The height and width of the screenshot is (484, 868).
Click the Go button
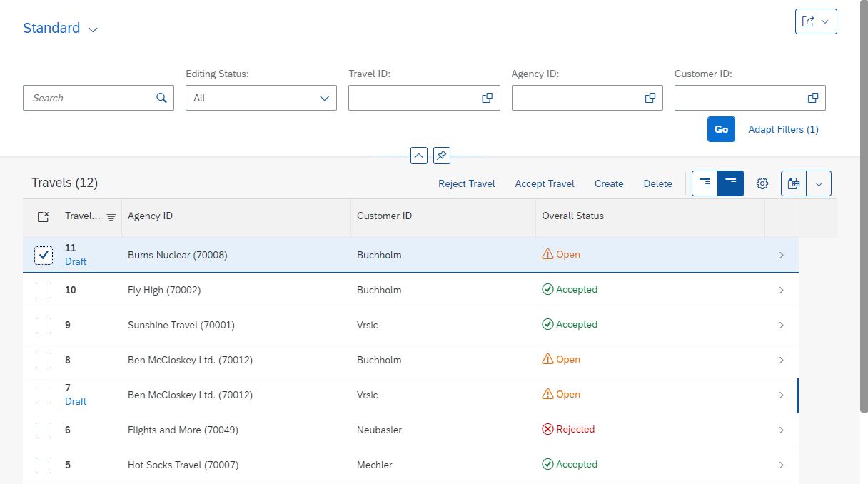point(721,129)
